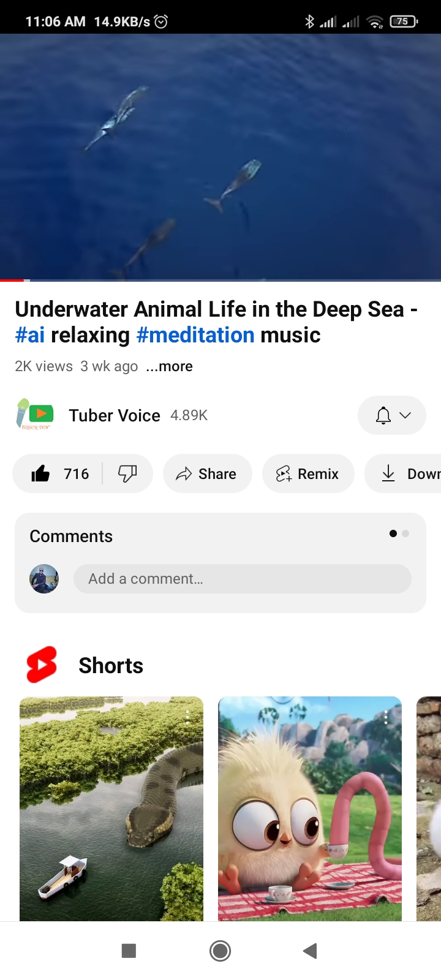The height and width of the screenshot is (980, 441).
Task: Tap the red Shorts logo icon
Action: click(42, 665)
